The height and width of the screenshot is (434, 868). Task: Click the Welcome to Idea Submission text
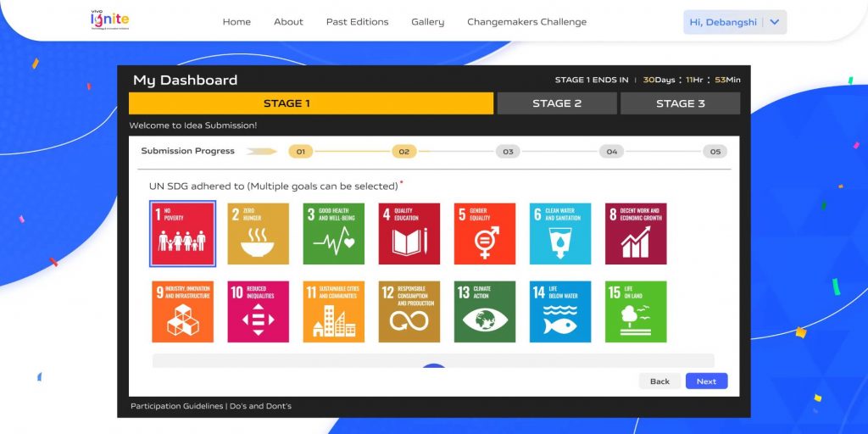[x=193, y=125]
